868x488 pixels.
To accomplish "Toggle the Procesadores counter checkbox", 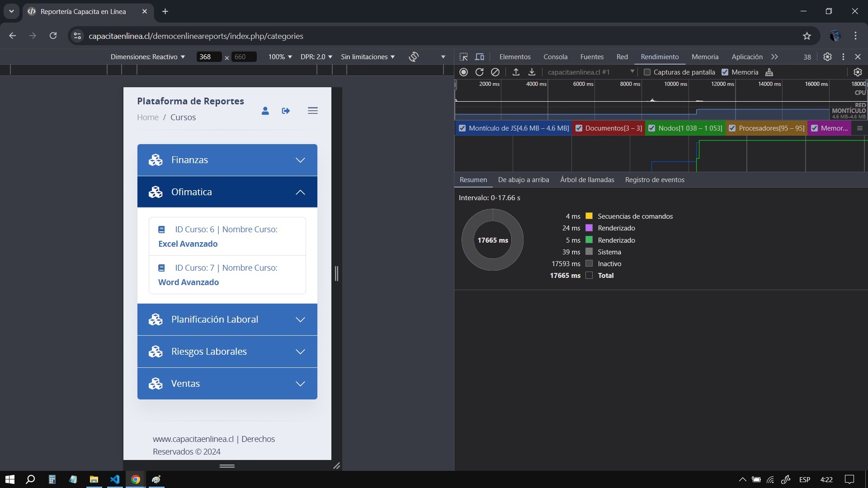I will [732, 128].
